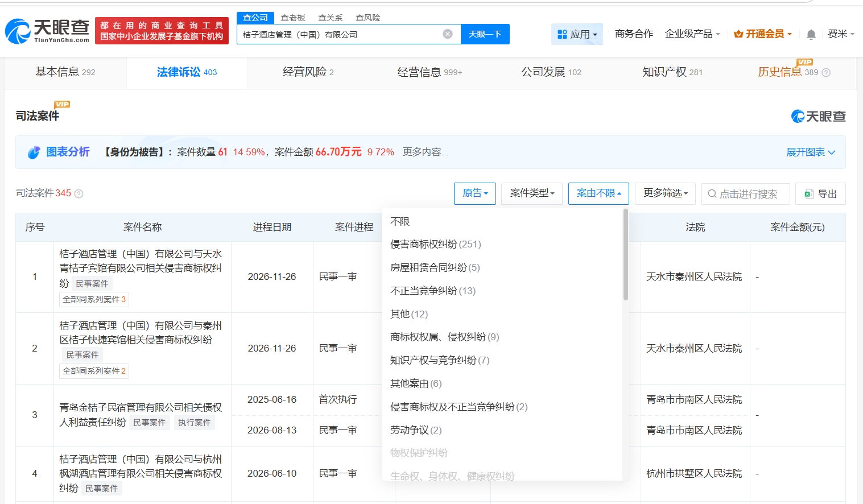Clear the company search box text

pos(448,34)
